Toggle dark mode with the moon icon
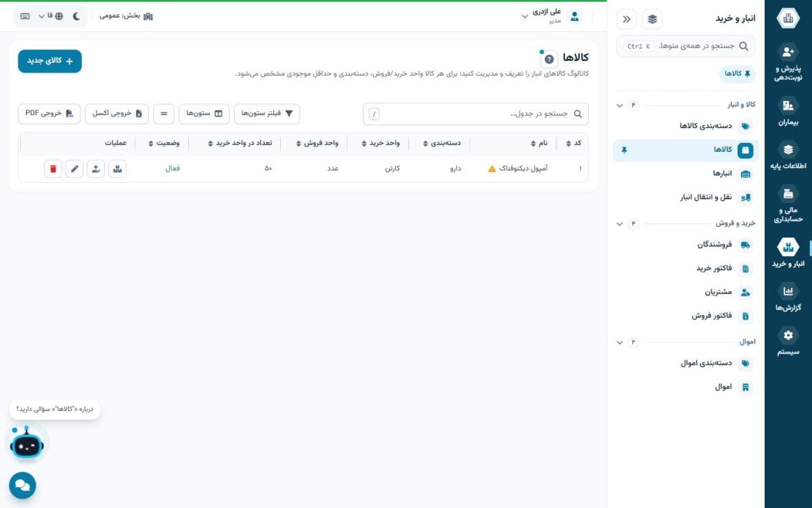Screen dimensions: 812x508 point(76,16)
